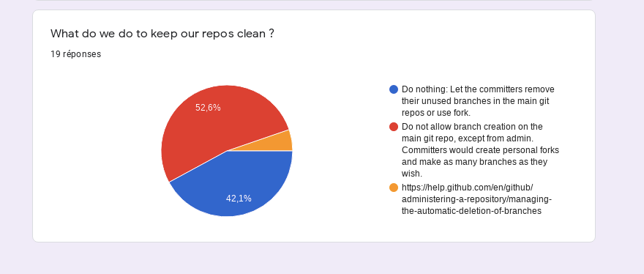Select the blue pie slice
The height and width of the screenshot is (274, 644).
click(239, 185)
